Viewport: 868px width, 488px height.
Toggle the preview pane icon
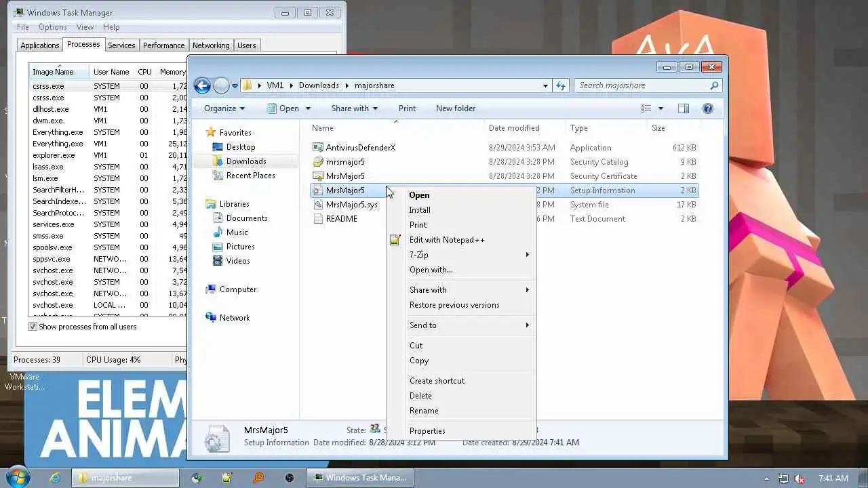684,108
